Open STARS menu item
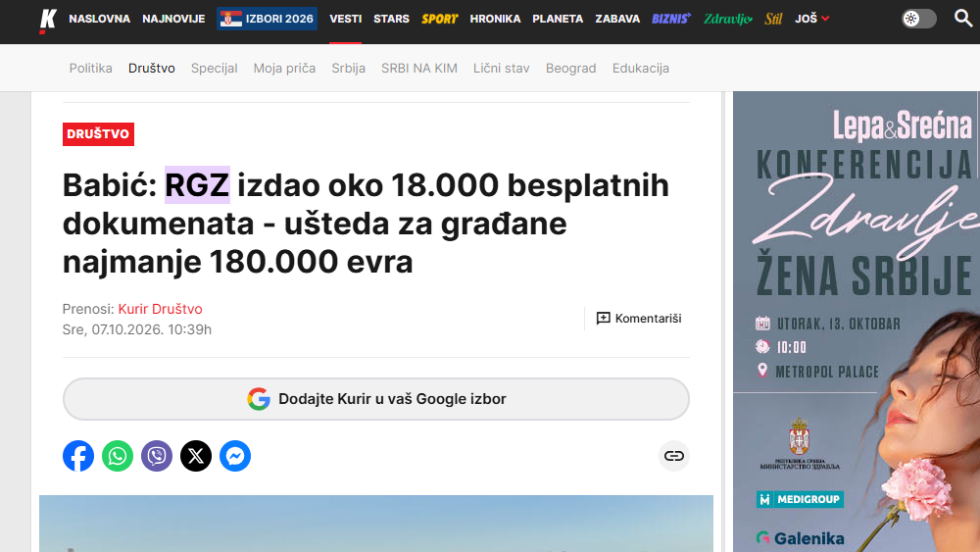Screen dimensions: 980x552 (x=391, y=19)
